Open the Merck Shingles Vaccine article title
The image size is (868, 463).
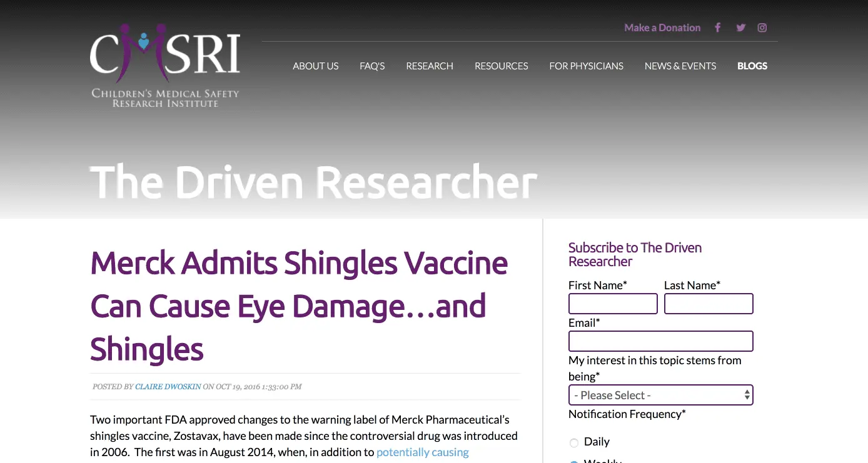pyautogui.click(x=299, y=306)
